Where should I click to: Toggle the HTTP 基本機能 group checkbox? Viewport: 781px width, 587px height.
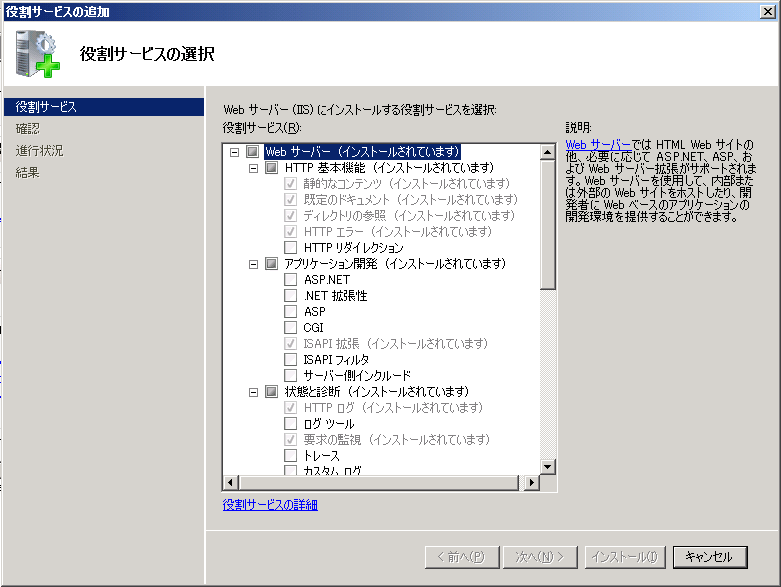(271, 167)
